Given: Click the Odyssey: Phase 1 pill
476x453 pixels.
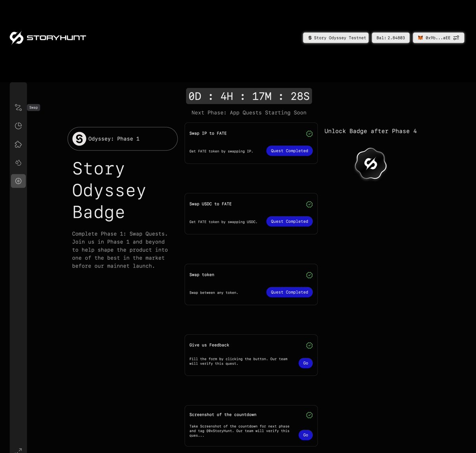Looking at the screenshot, I should (x=123, y=139).
